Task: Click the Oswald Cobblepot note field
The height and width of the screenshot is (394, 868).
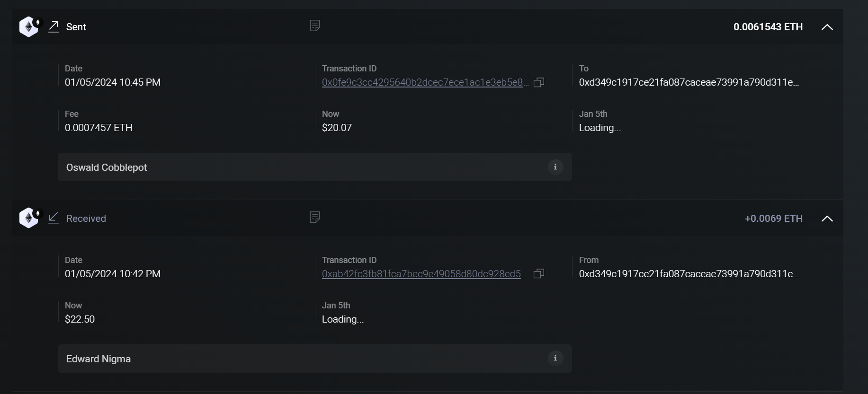Action: pyautogui.click(x=303, y=167)
